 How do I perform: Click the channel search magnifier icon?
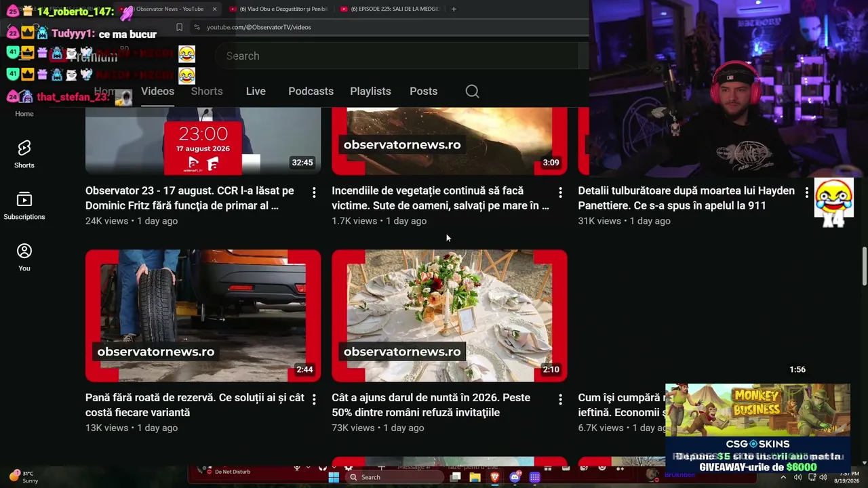click(472, 91)
